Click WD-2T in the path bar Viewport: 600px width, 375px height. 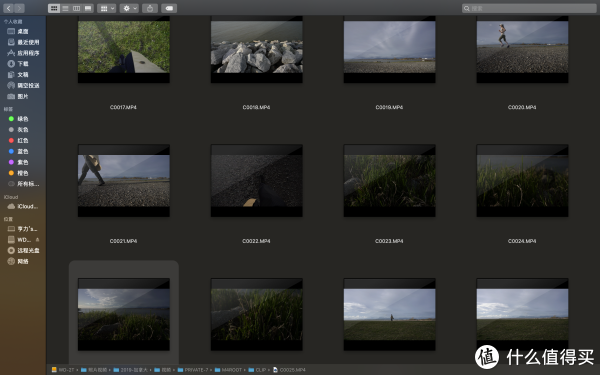click(63, 370)
